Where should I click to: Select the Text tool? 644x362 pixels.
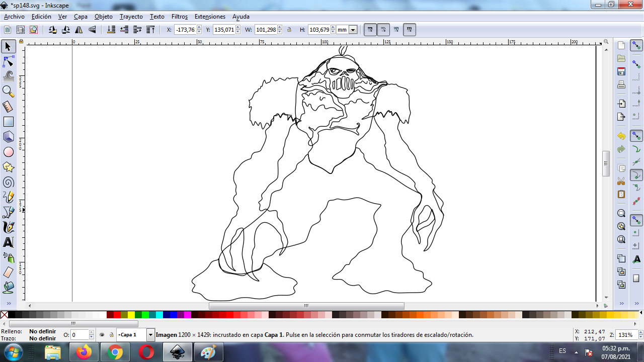pyautogui.click(x=8, y=242)
